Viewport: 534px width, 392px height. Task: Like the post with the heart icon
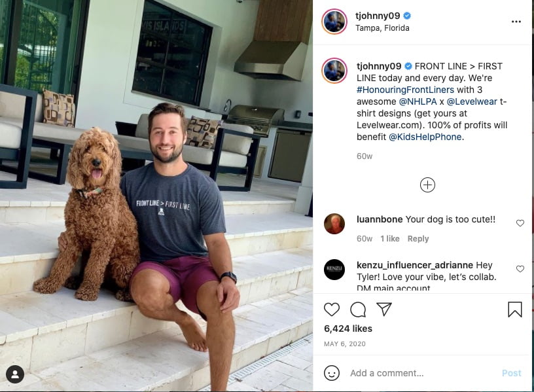(x=331, y=310)
